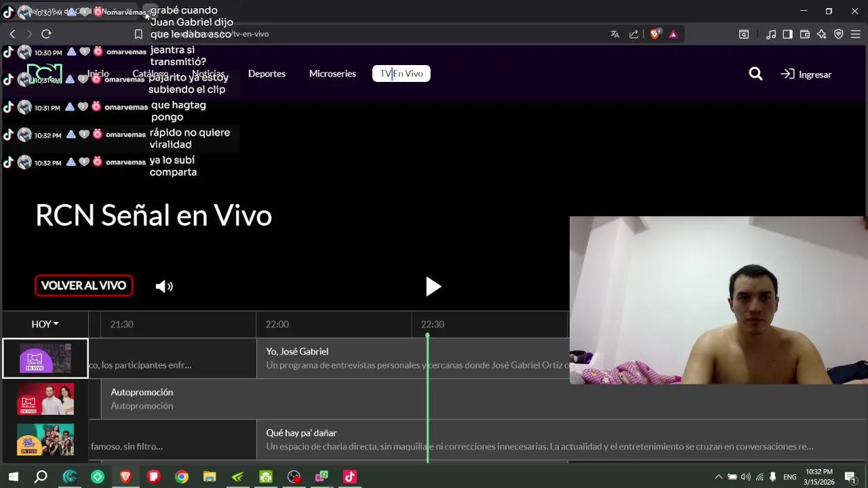868x488 pixels.
Task: Switch the ENG input language
Action: (790, 477)
